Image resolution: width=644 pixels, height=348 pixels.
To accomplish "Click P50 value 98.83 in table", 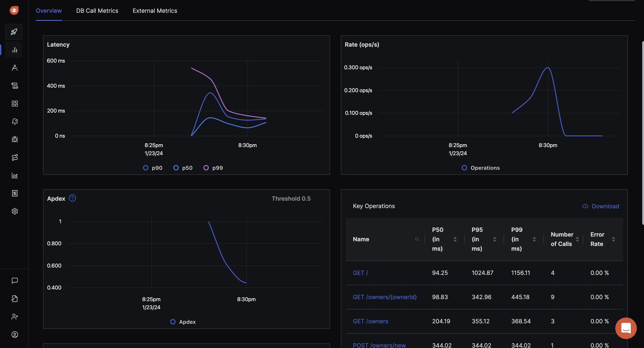I will pyautogui.click(x=440, y=297).
